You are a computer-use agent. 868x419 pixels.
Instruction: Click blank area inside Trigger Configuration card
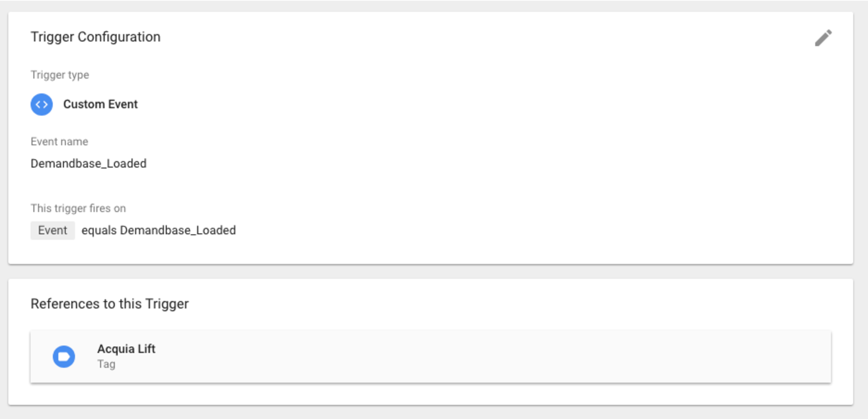487,139
